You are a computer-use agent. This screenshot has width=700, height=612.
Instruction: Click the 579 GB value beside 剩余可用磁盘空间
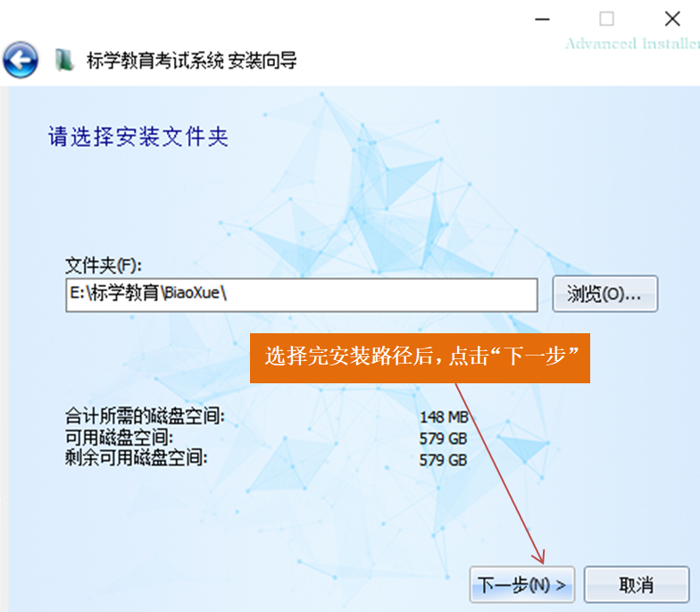coord(443,459)
